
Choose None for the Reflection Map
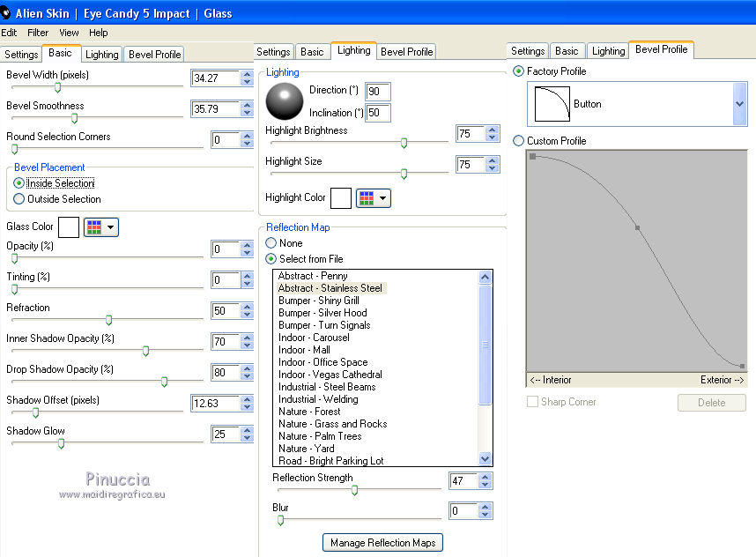(x=271, y=243)
